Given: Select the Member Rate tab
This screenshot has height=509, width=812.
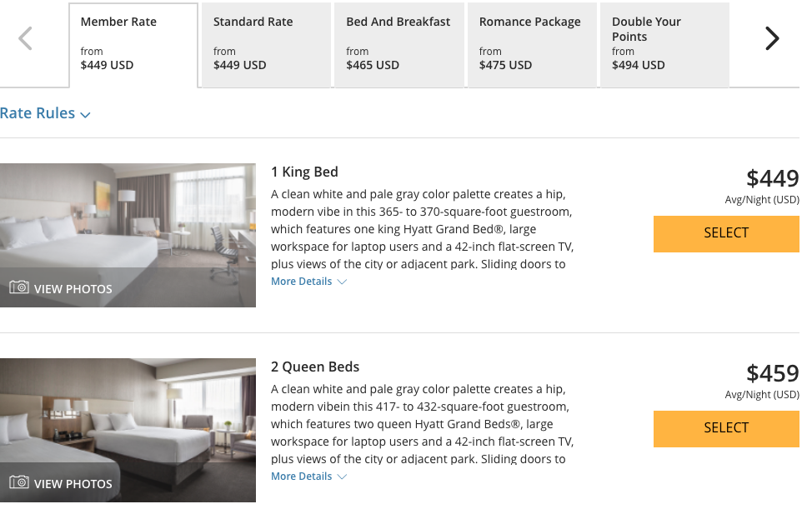Looking at the screenshot, I should pyautogui.click(x=133, y=45).
